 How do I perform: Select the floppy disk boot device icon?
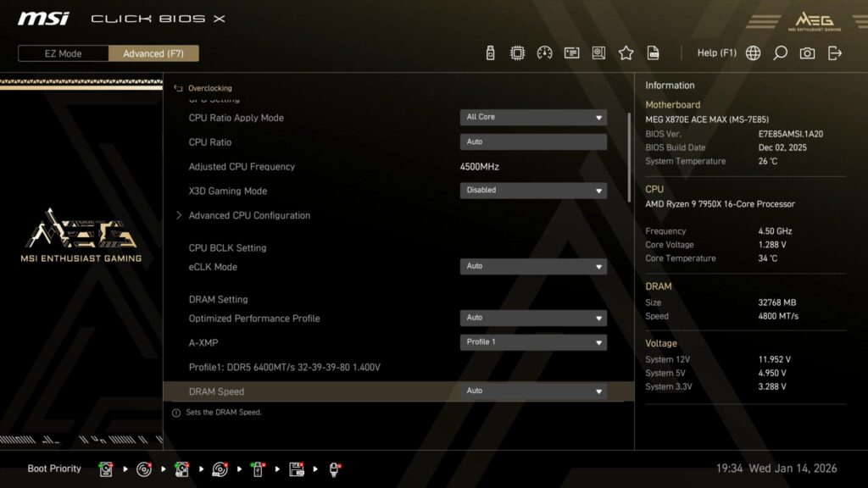296,469
